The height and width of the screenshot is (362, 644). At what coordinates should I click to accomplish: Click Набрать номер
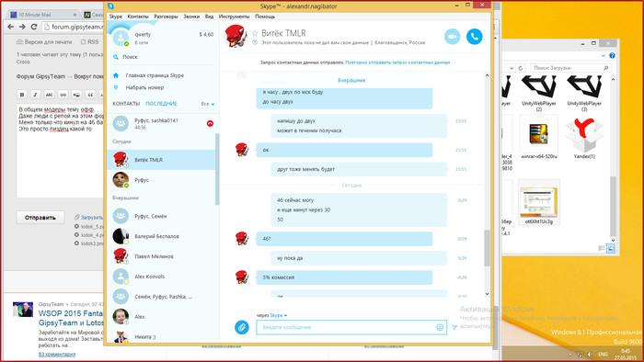coord(144,87)
